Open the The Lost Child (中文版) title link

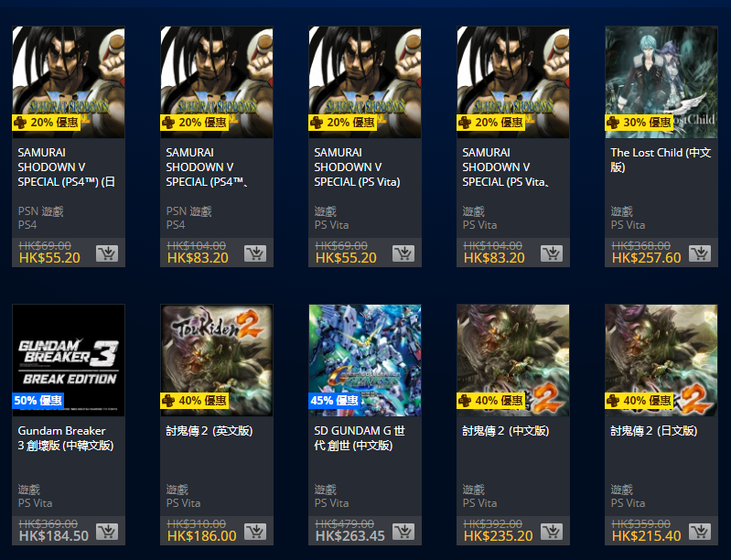(661, 159)
